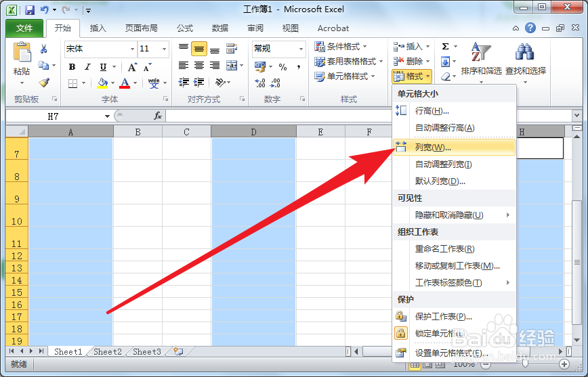Toggle Bold formatting

click(72, 67)
